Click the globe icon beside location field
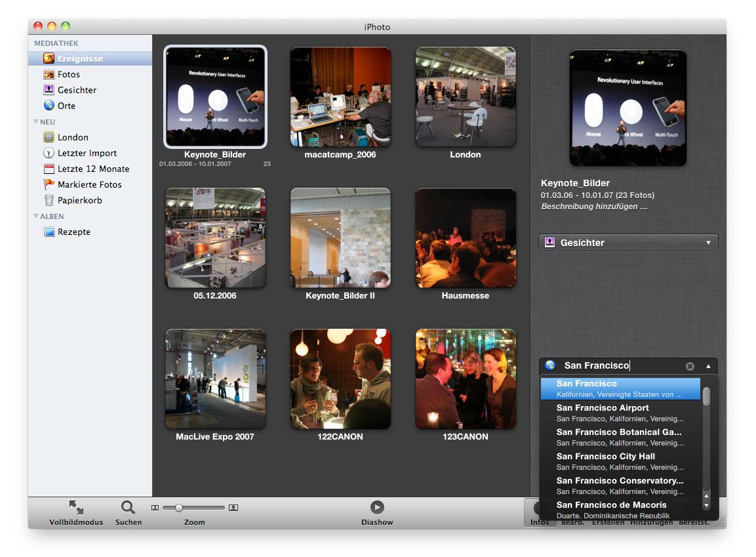Screen dimensions: 756x557 550,365
